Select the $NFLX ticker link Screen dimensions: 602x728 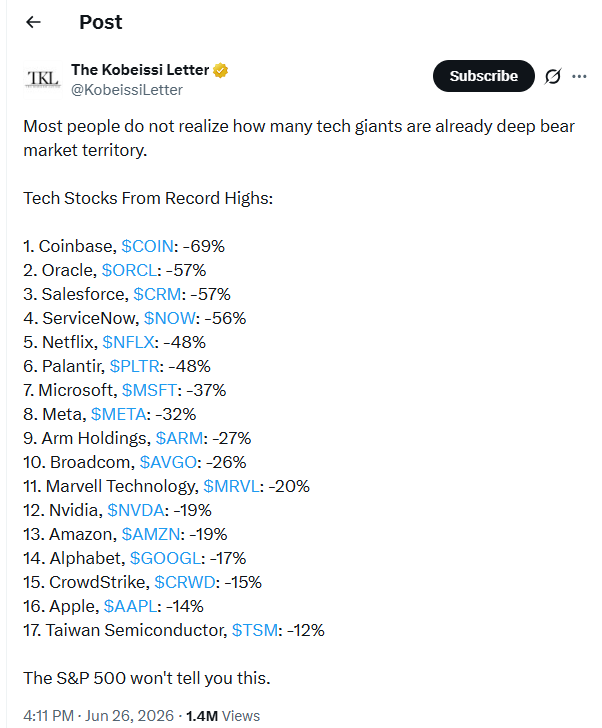tap(129, 342)
